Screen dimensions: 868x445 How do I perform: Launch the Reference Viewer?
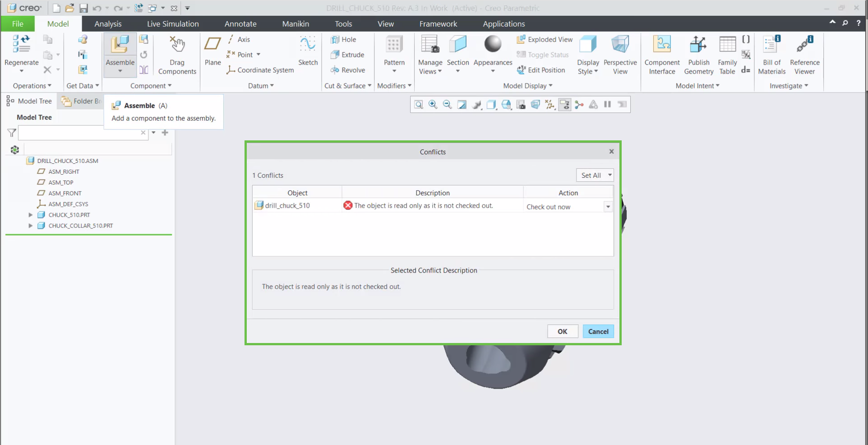pos(804,55)
